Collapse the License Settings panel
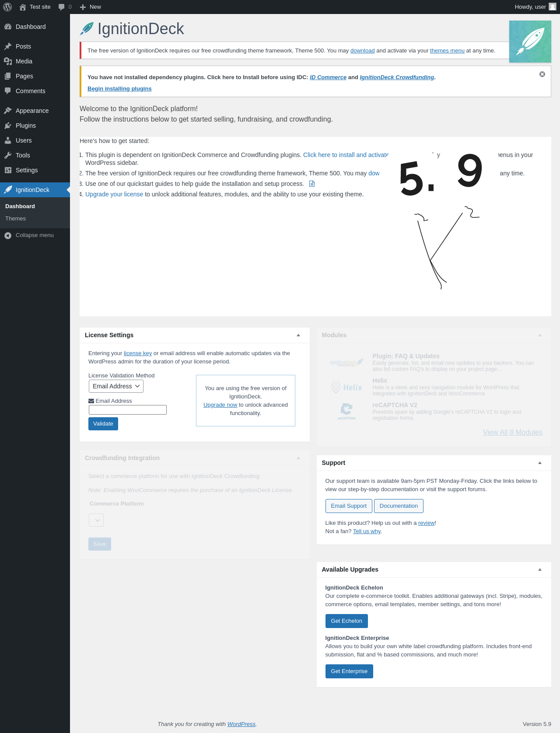The height and width of the screenshot is (733, 560). (x=298, y=335)
